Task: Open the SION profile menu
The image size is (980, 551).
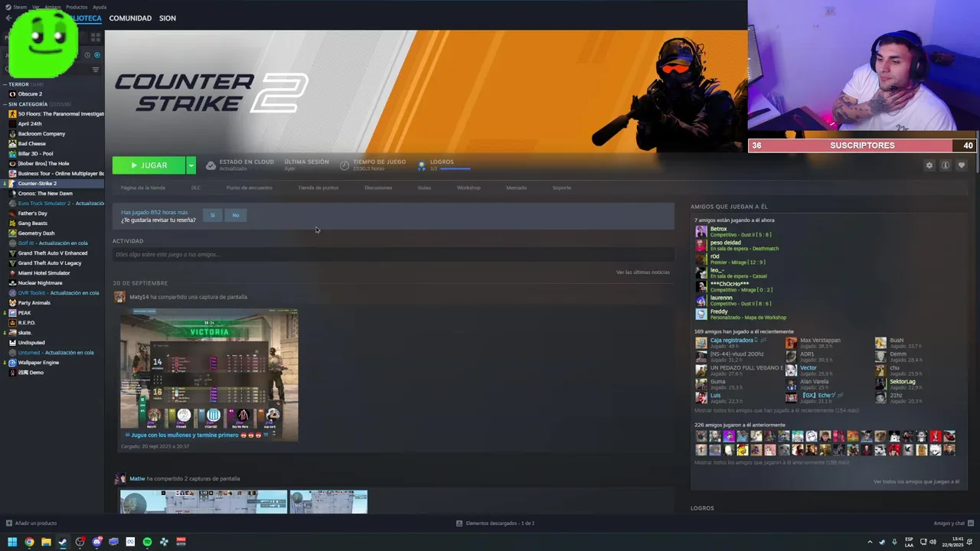Action: point(168,18)
